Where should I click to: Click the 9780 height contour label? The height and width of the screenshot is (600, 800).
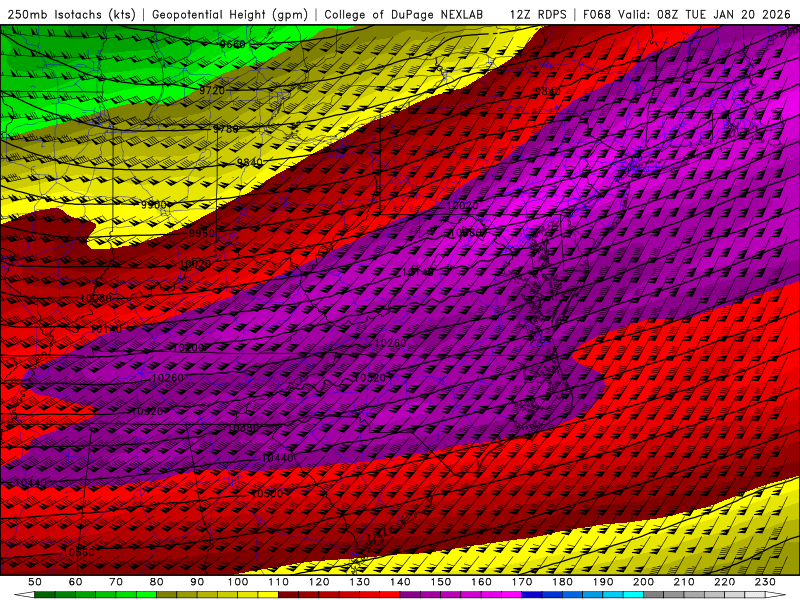pyautogui.click(x=226, y=129)
